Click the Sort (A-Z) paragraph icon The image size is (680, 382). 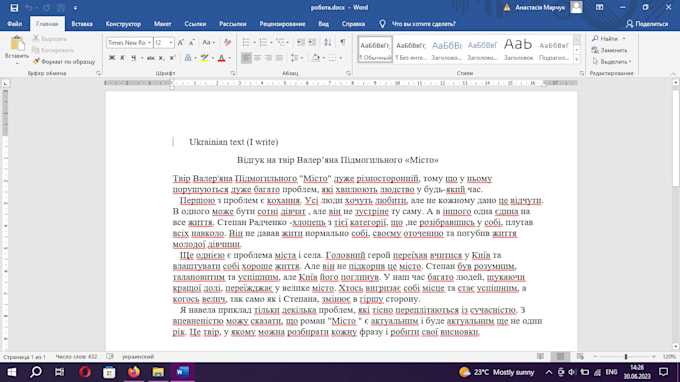[328, 42]
